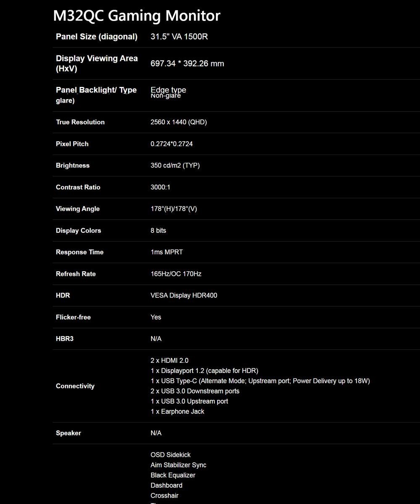Image resolution: width=420 pixels, height=504 pixels.
Task: Click the display viewing area value 697.34 * 392.26 mm
Action: click(x=187, y=64)
